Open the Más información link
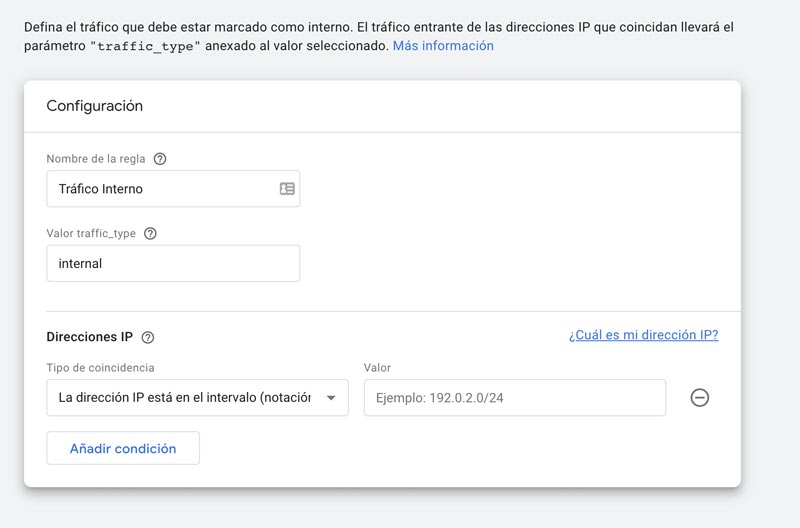Image resolution: width=800 pixels, height=528 pixels. (443, 46)
